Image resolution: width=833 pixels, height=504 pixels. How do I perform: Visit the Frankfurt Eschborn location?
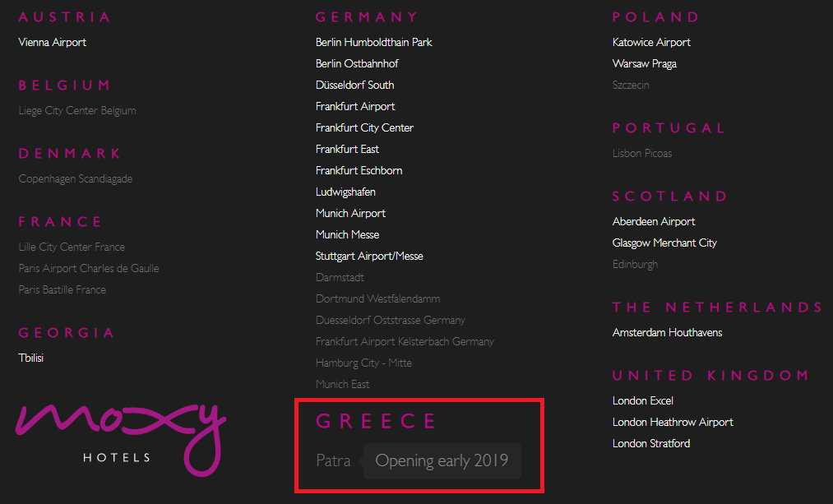tap(359, 170)
